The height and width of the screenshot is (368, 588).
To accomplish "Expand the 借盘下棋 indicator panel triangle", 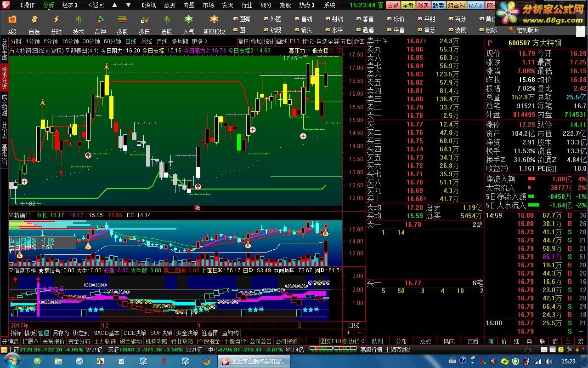I will tap(11, 270).
